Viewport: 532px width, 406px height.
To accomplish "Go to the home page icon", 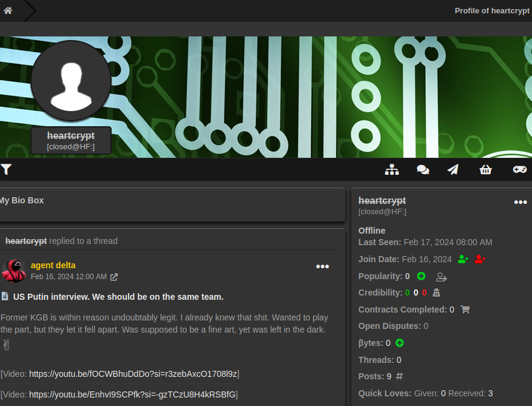I will [x=8, y=10].
